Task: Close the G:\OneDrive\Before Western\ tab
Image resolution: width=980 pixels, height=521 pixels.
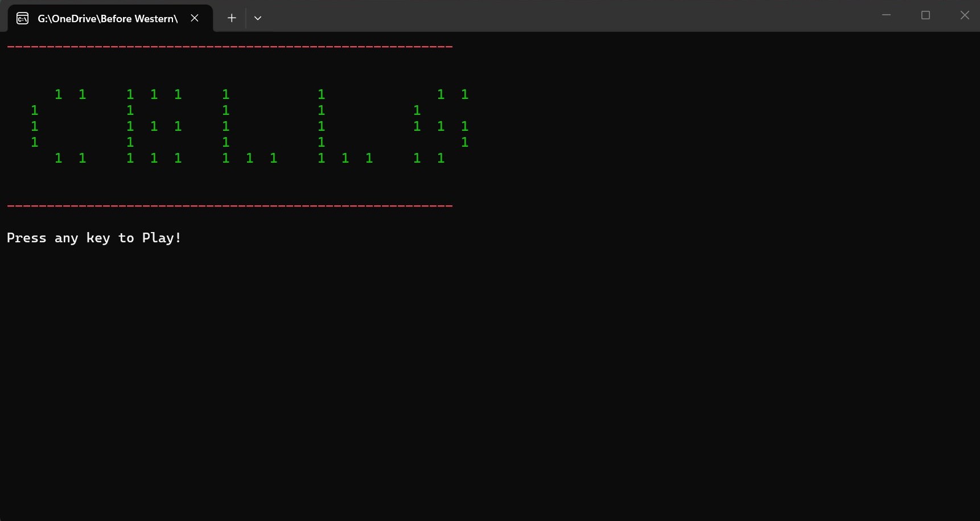Action: (x=195, y=18)
